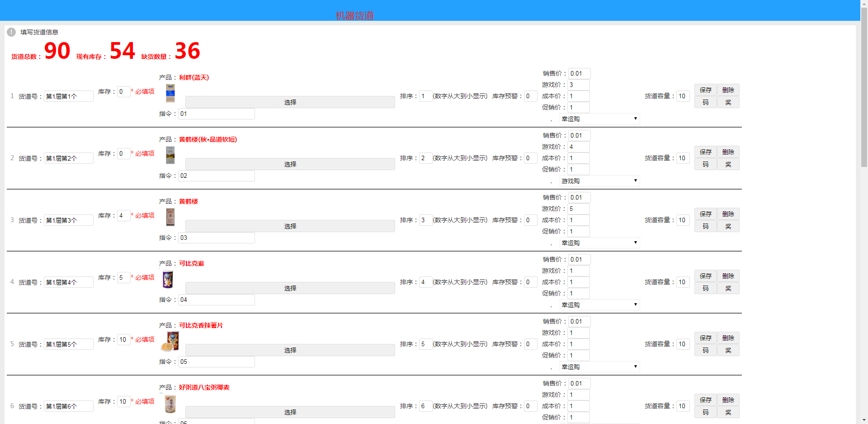Click the info icon beside 填写货道信息
868x424 pixels.
11,32
